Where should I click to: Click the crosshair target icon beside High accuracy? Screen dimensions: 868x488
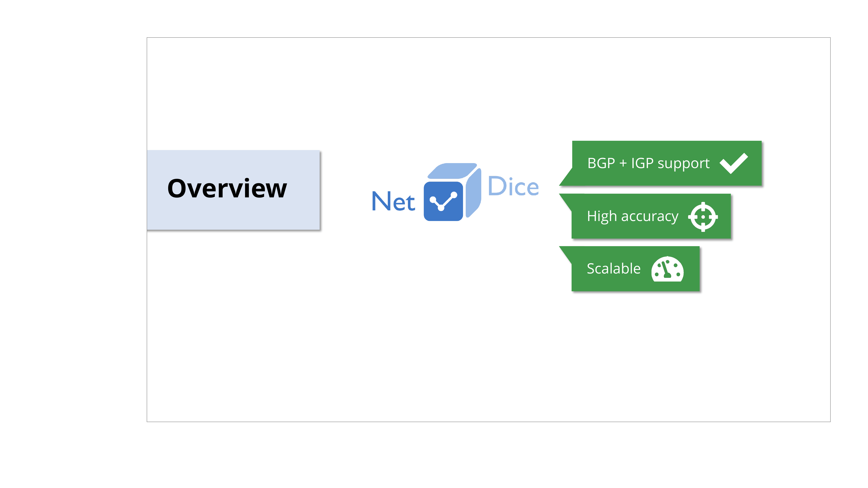[703, 217]
